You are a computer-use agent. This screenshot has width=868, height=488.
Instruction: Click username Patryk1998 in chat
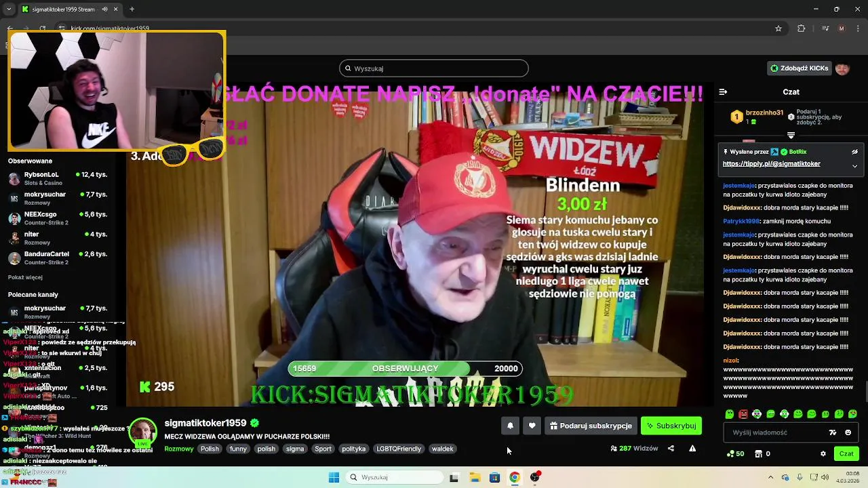click(x=741, y=221)
